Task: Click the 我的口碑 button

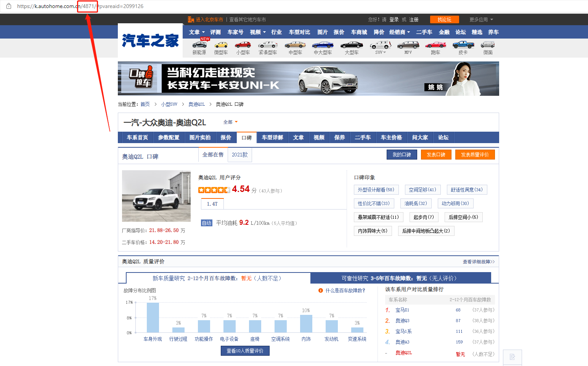Action: 402,155
